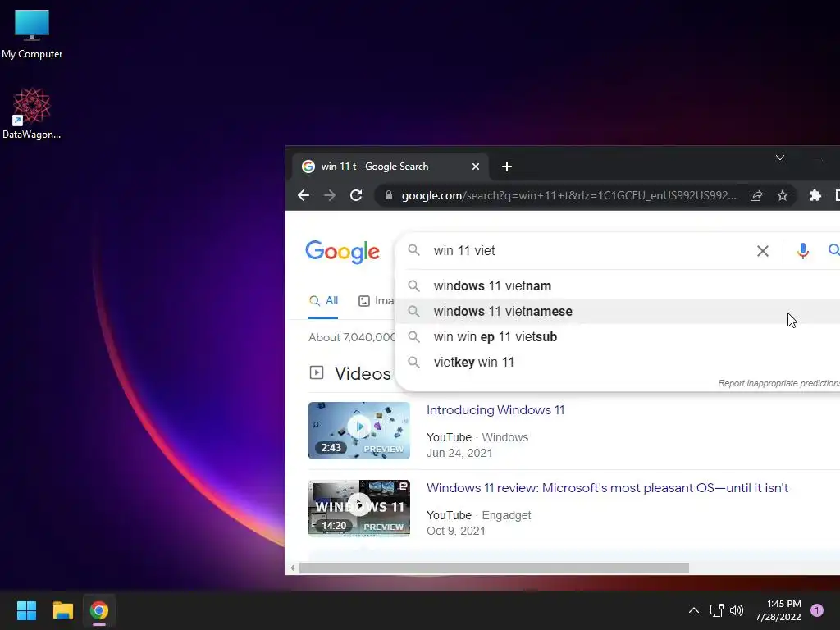Open My Computer desktop icon
The width and height of the screenshot is (840, 630).
coord(32,34)
